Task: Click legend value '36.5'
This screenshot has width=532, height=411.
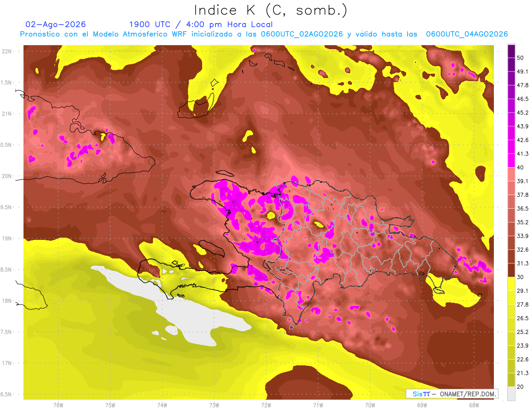Action: tap(522, 209)
